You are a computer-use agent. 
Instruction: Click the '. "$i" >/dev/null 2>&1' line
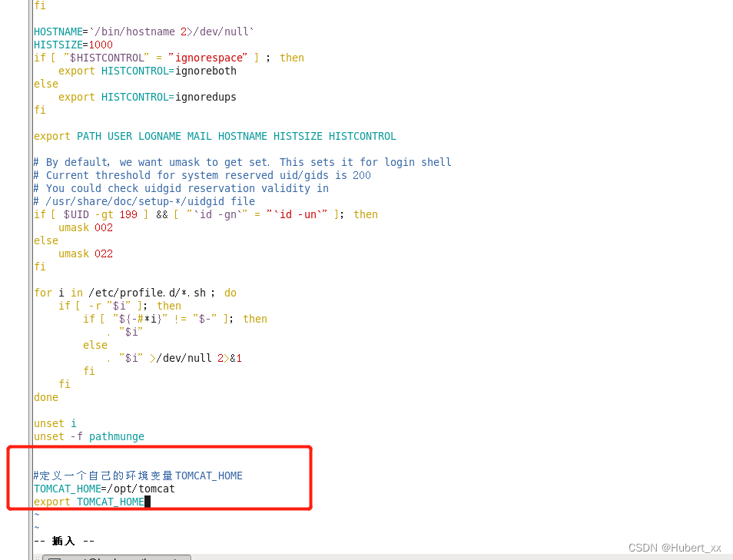point(174,359)
